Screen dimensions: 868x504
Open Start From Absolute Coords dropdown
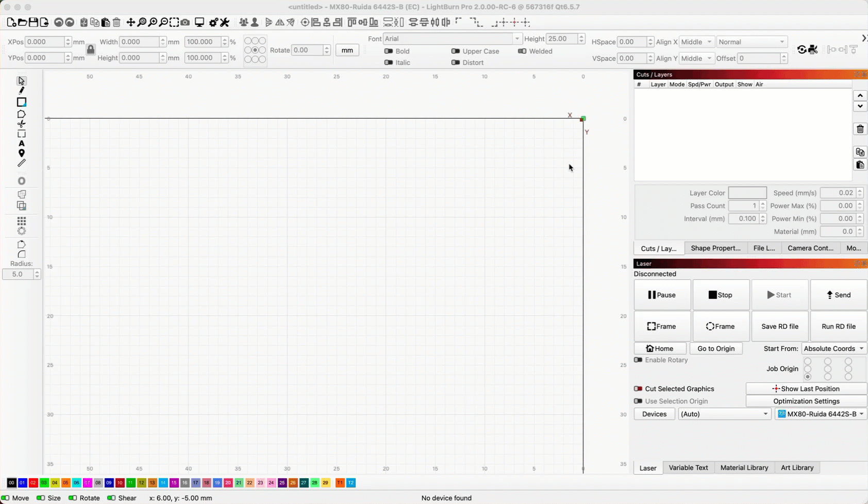tap(833, 348)
